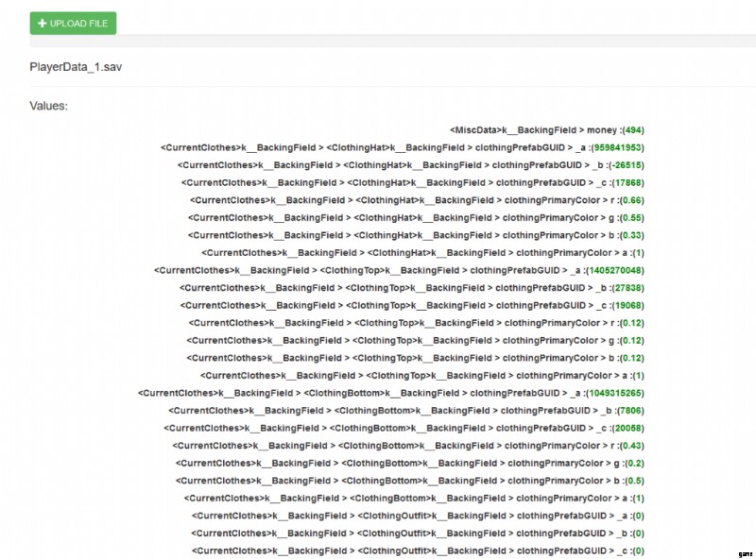Select ClothingBottom primary color r value 0.43
This screenshot has width=756, height=559.
pos(630,446)
